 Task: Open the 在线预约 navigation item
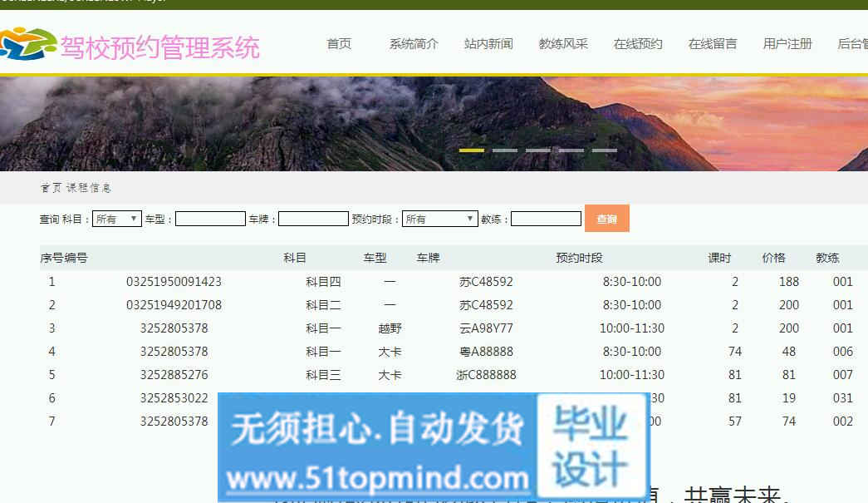638,44
